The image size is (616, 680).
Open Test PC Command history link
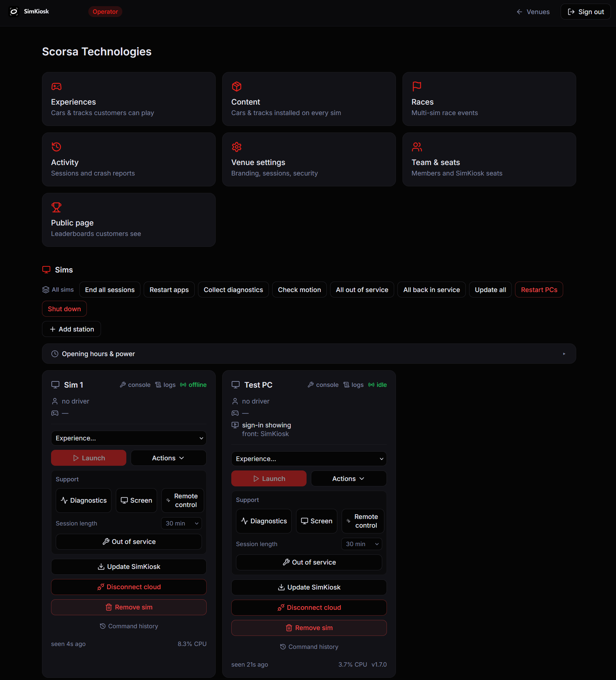tap(309, 647)
